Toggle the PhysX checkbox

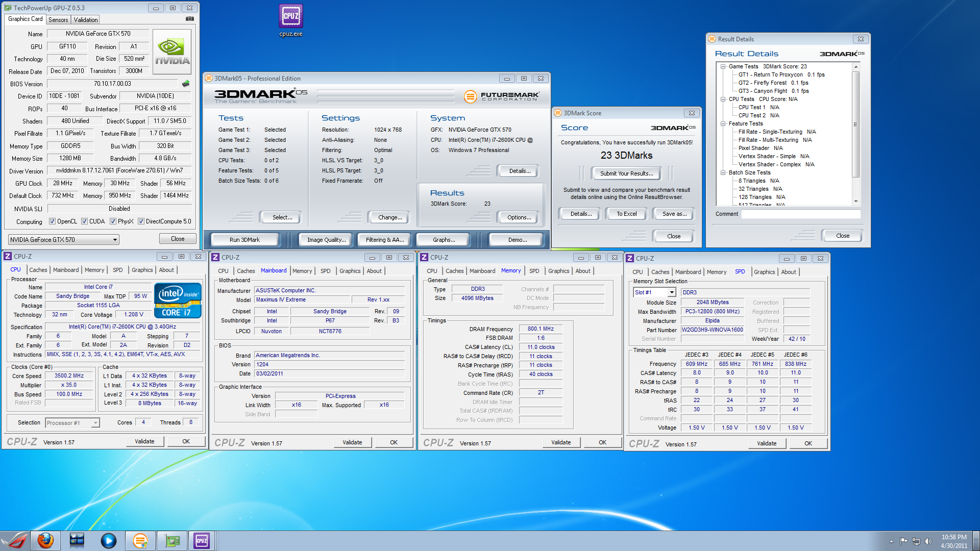[x=113, y=221]
